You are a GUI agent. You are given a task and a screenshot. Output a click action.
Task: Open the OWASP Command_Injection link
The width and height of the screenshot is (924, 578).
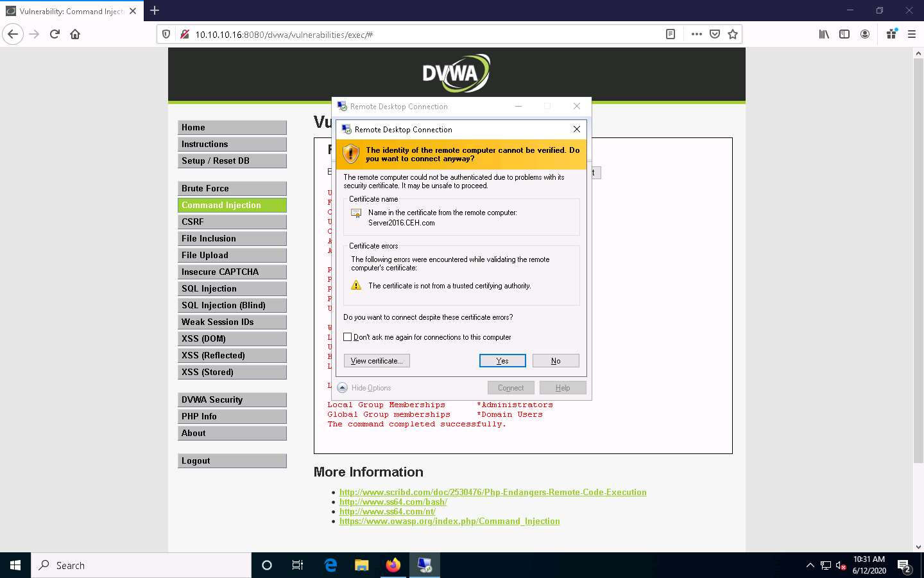click(x=449, y=521)
